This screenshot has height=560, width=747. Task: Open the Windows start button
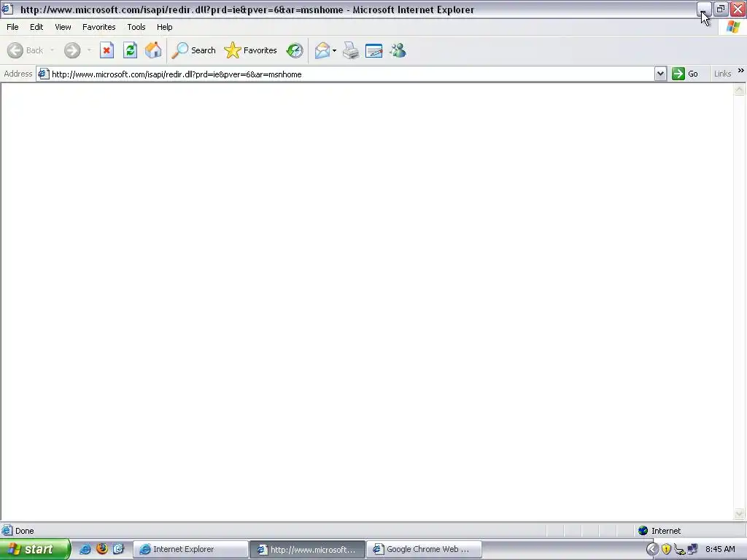coord(34,549)
